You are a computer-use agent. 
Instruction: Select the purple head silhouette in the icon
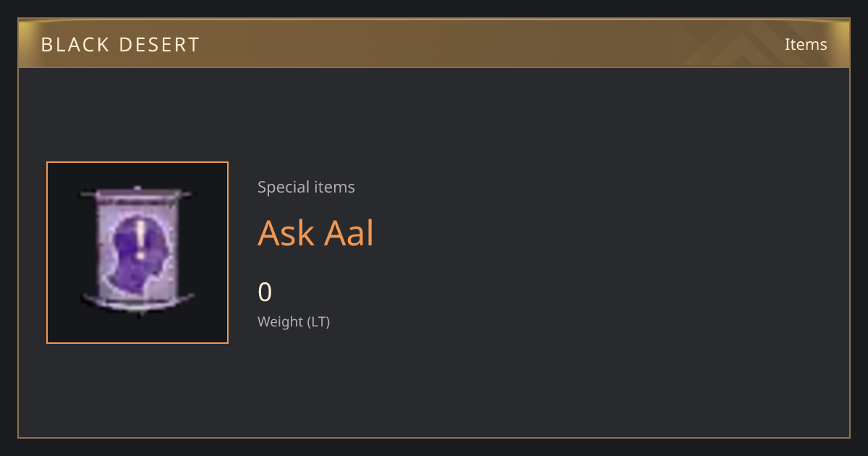point(137,253)
